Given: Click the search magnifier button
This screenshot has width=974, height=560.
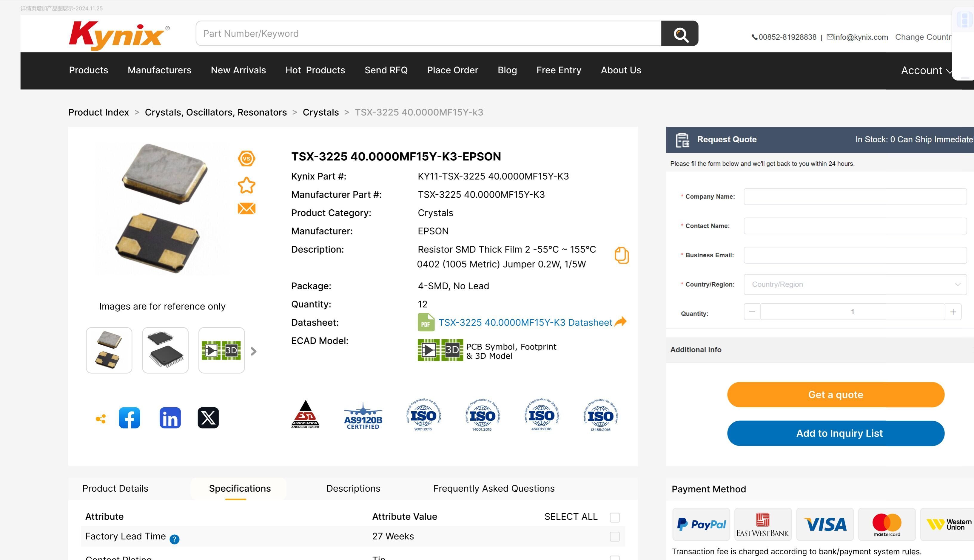Looking at the screenshot, I should tap(679, 33).
